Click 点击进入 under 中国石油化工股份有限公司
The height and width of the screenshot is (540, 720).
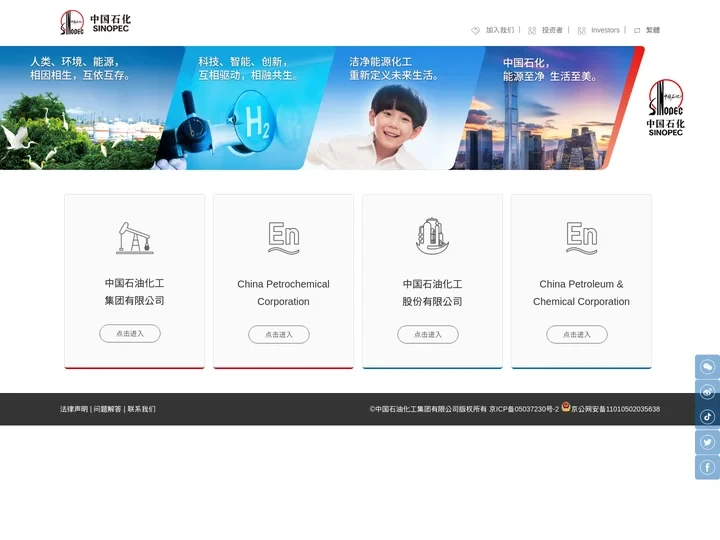[428, 334]
